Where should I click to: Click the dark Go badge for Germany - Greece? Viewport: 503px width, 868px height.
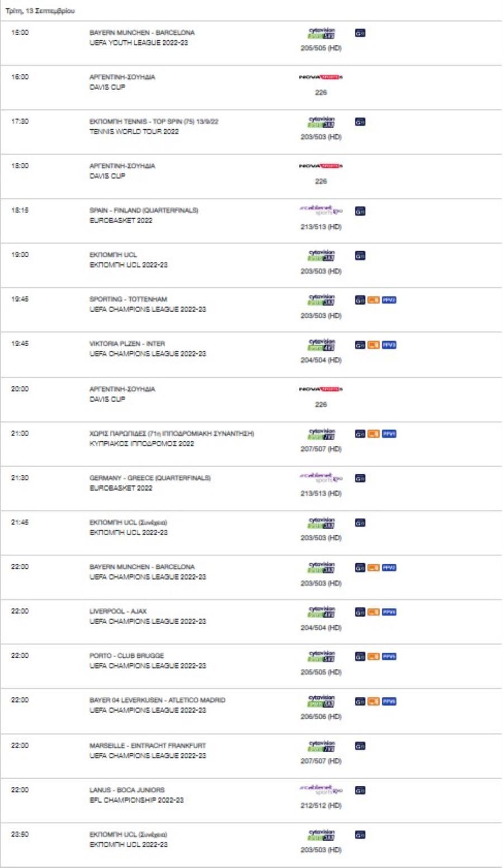pos(360,478)
